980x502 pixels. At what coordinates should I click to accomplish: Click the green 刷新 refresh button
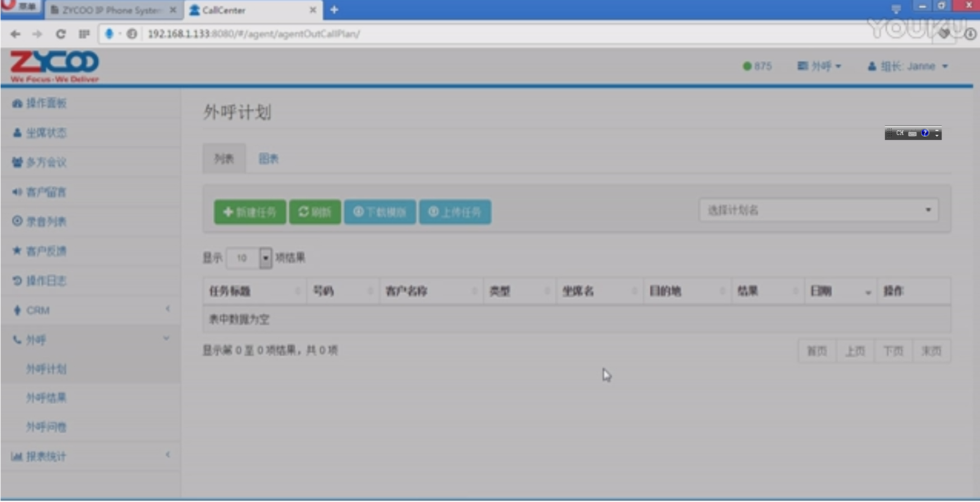pyautogui.click(x=315, y=212)
